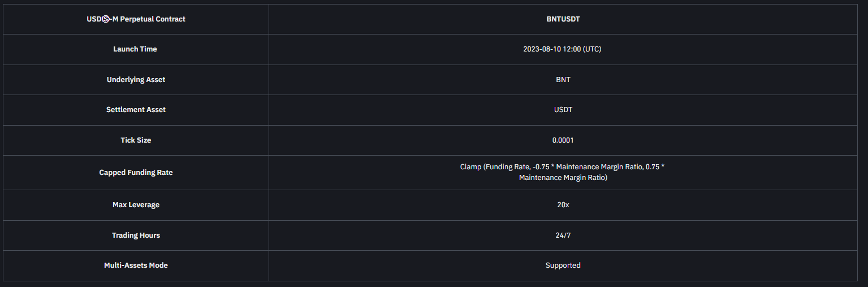Click the Settlement Asset label
Image resolution: width=868 pixels, height=287 pixels.
coord(136,110)
